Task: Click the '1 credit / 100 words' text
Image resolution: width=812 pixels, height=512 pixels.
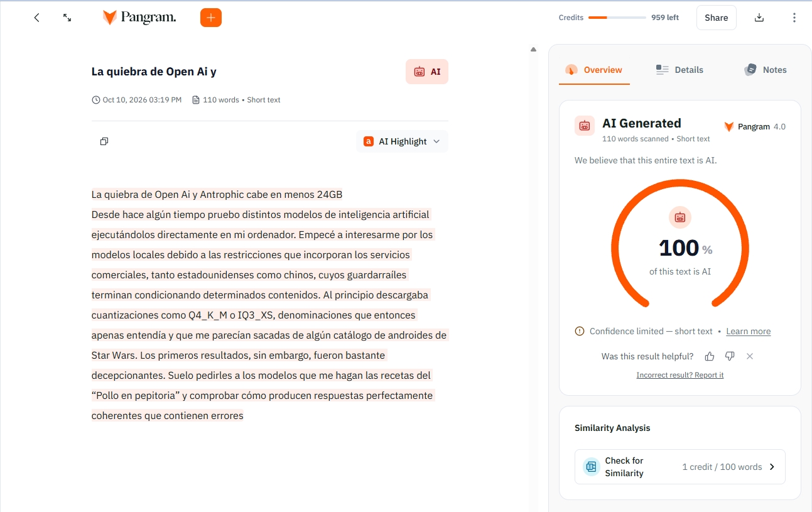Action: [x=722, y=467]
